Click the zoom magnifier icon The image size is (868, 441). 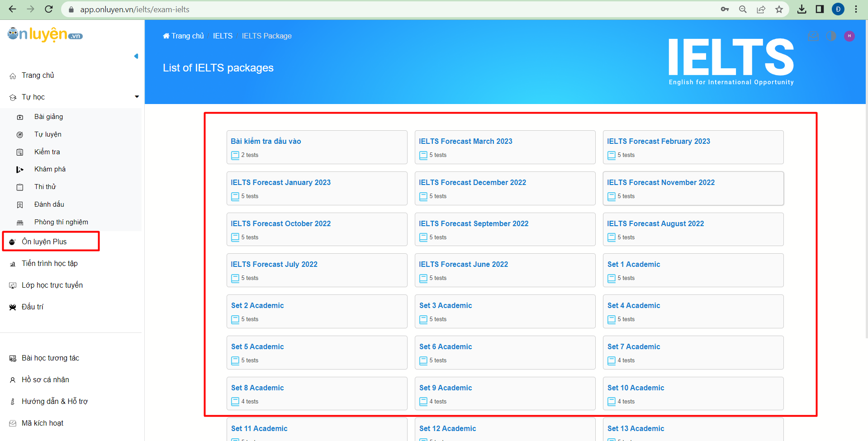click(x=743, y=9)
